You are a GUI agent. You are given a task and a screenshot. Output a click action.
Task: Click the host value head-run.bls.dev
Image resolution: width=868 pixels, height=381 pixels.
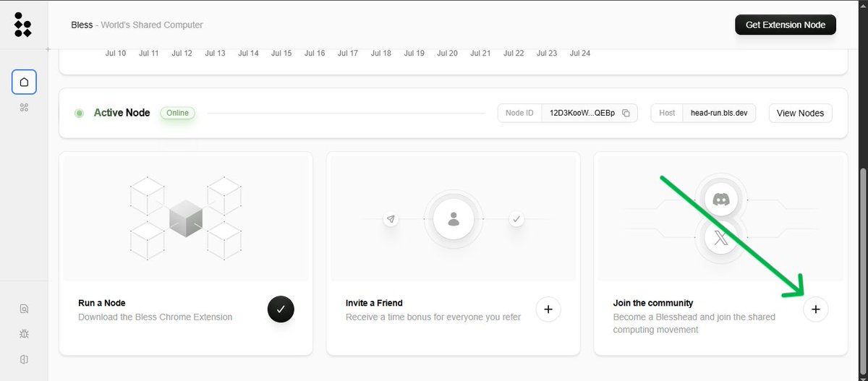[719, 113]
